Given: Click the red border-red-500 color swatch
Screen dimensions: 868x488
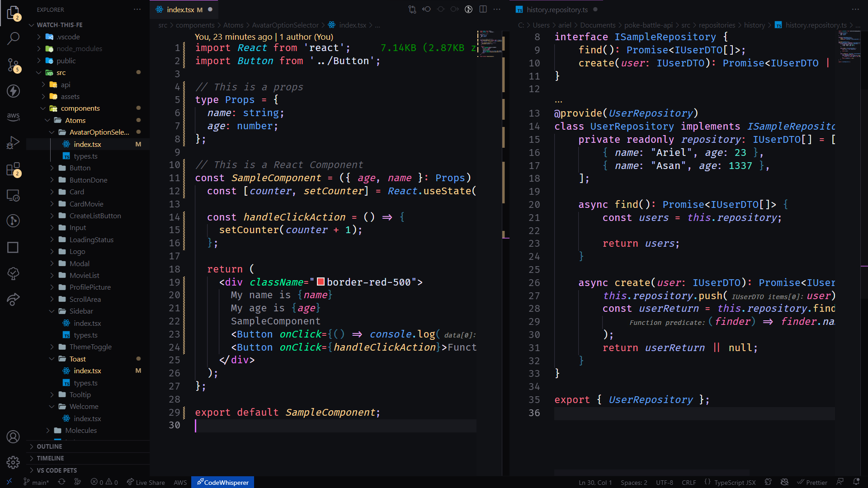Looking at the screenshot, I should pyautogui.click(x=321, y=282).
